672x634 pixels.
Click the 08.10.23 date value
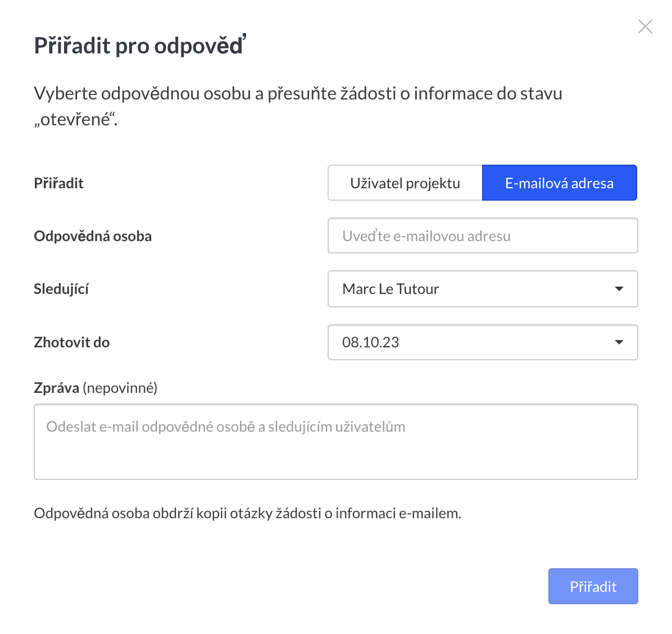tap(371, 342)
